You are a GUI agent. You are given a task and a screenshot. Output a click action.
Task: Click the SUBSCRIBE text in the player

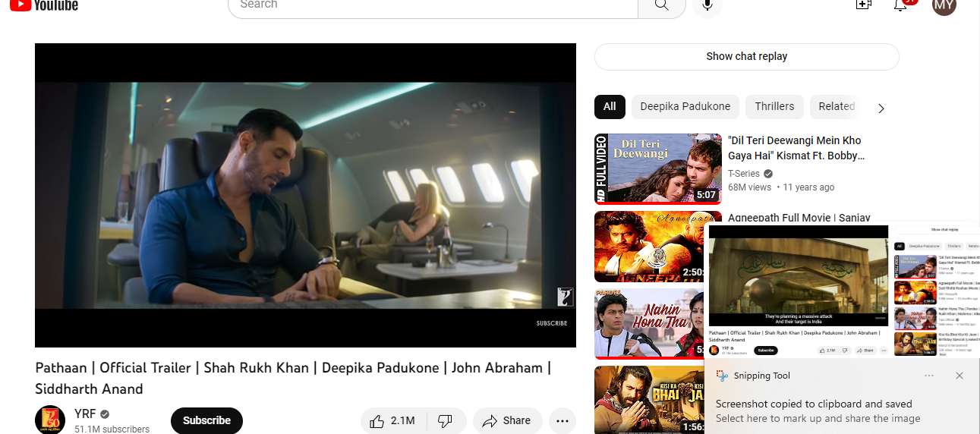click(x=552, y=323)
